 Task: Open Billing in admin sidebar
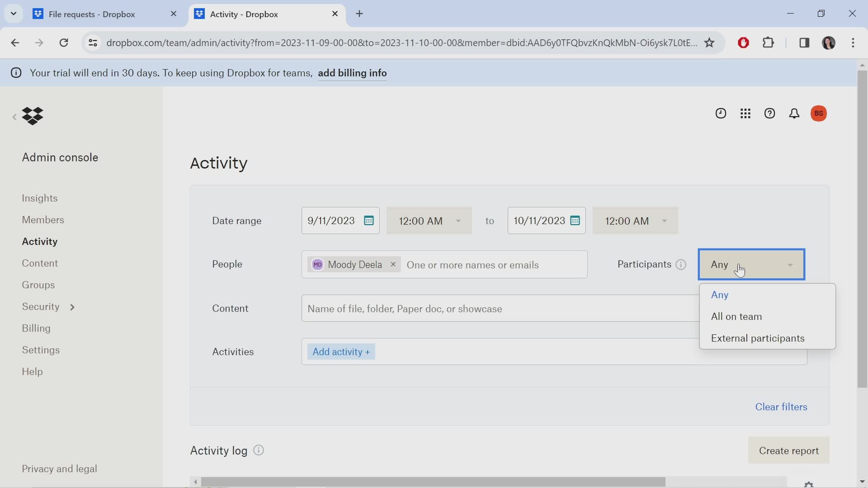click(36, 328)
